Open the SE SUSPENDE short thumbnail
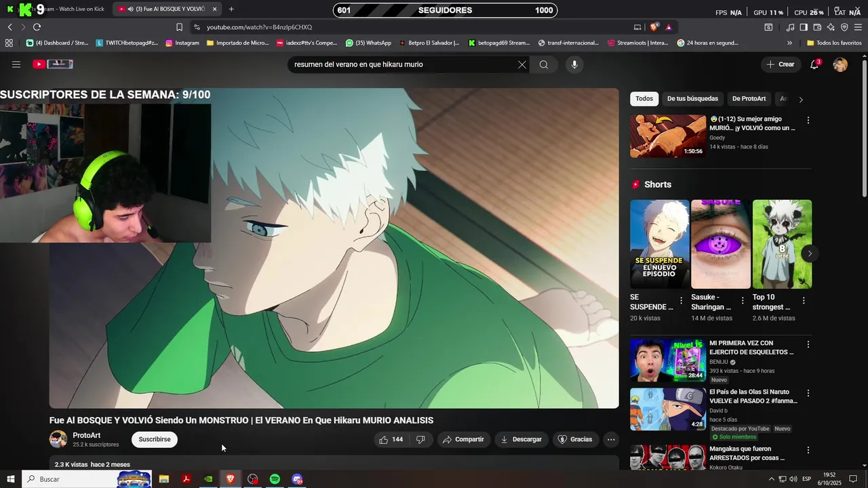This screenshot has height=488, width=868. click(x=659, y=244)
